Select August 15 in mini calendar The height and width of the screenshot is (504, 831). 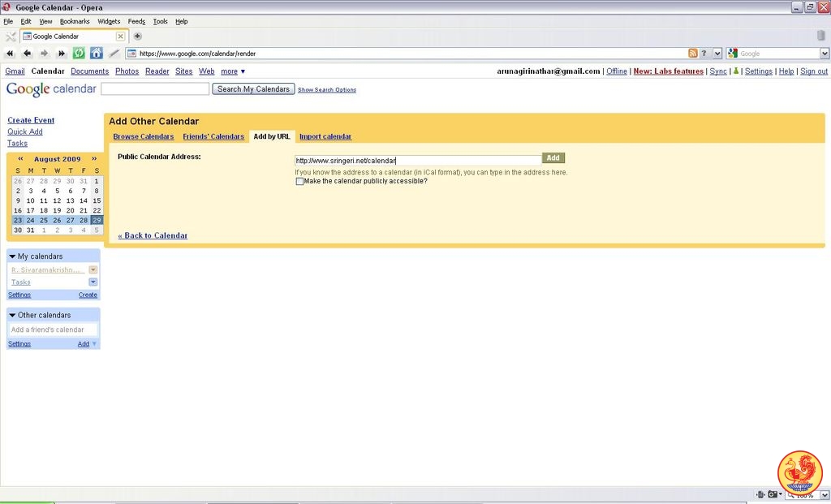[x=97, y=200]
